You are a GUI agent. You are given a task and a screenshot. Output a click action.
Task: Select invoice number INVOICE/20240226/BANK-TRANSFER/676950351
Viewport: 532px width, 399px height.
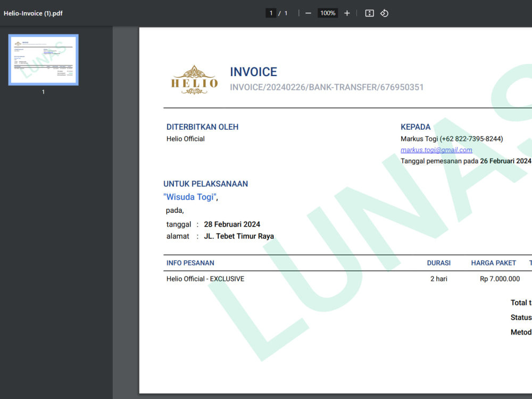(x=327, y=87)
